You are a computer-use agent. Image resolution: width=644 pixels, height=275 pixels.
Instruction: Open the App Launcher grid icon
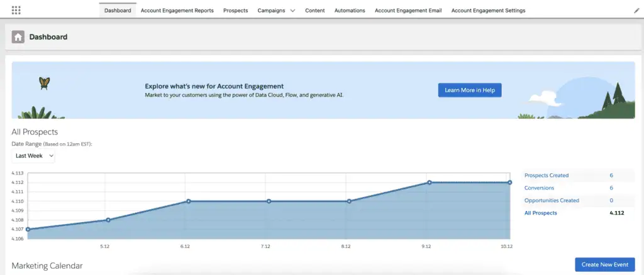click(x=16, y=10)
